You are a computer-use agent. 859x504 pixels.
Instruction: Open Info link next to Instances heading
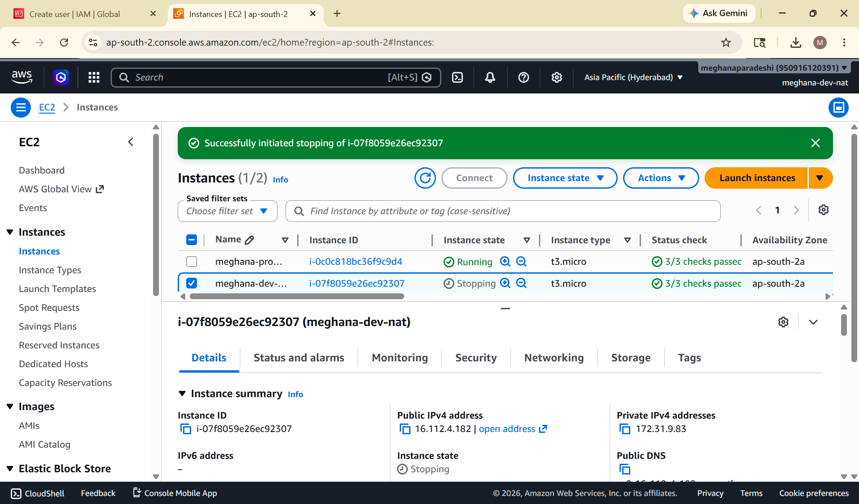click(x=280, y=179)
